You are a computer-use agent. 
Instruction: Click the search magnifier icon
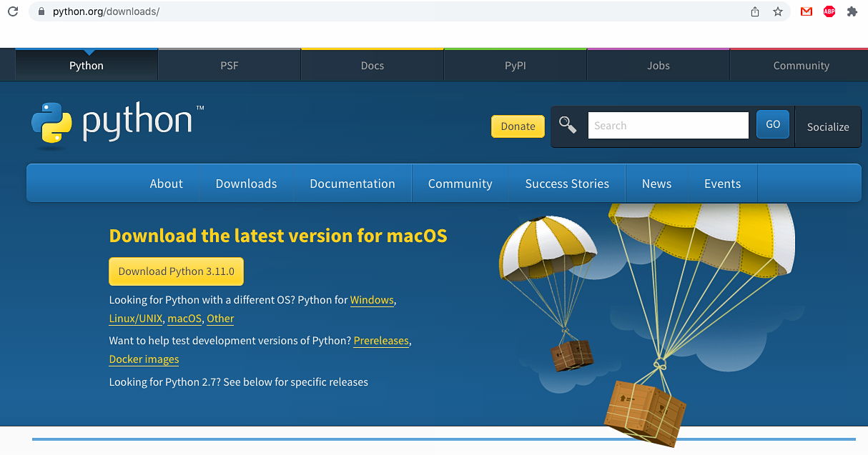pos(568,125)
